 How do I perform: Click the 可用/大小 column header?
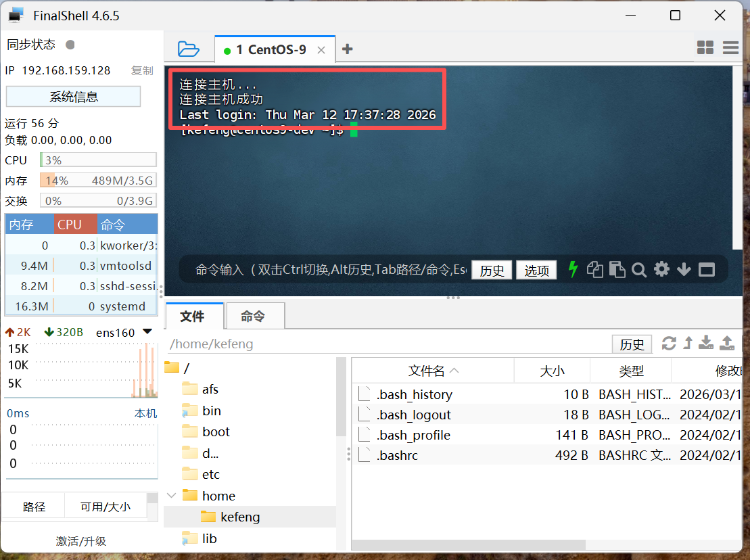pos(106,507)
